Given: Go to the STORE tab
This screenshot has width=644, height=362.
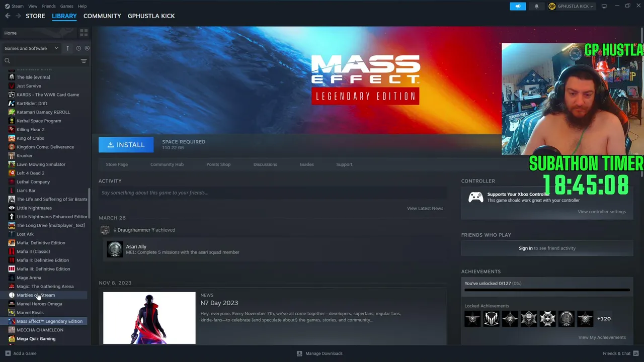Looking at the screenshot, I should 35,16.
